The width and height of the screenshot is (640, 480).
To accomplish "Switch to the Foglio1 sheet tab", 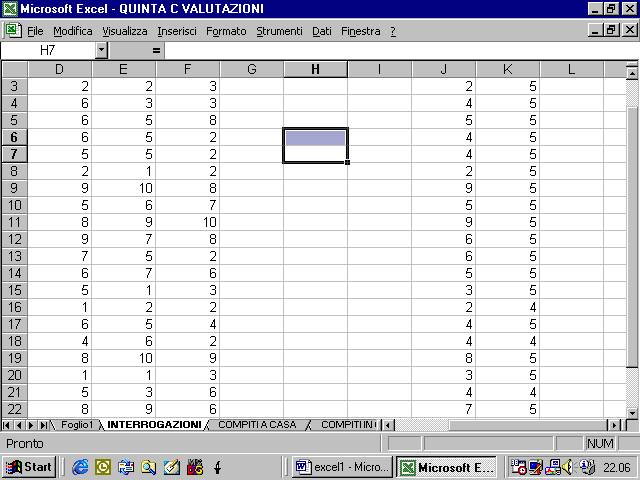I will (x=76, y=425).
